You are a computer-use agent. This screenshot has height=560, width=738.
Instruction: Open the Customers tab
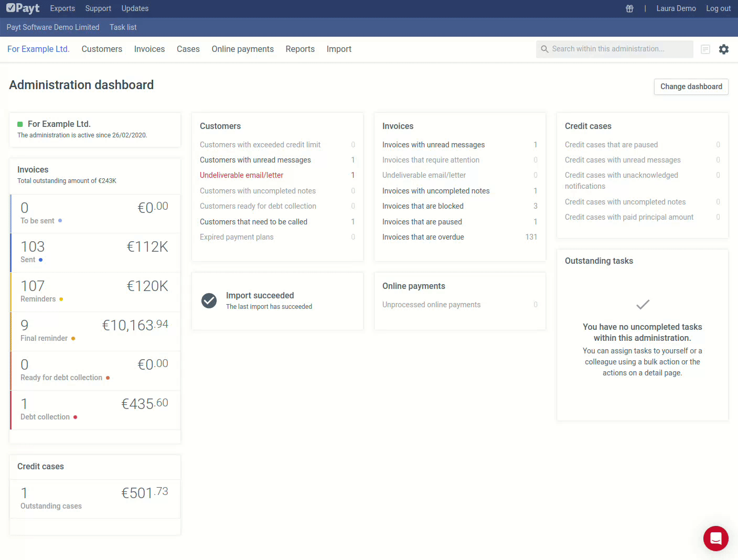point(102,49)
